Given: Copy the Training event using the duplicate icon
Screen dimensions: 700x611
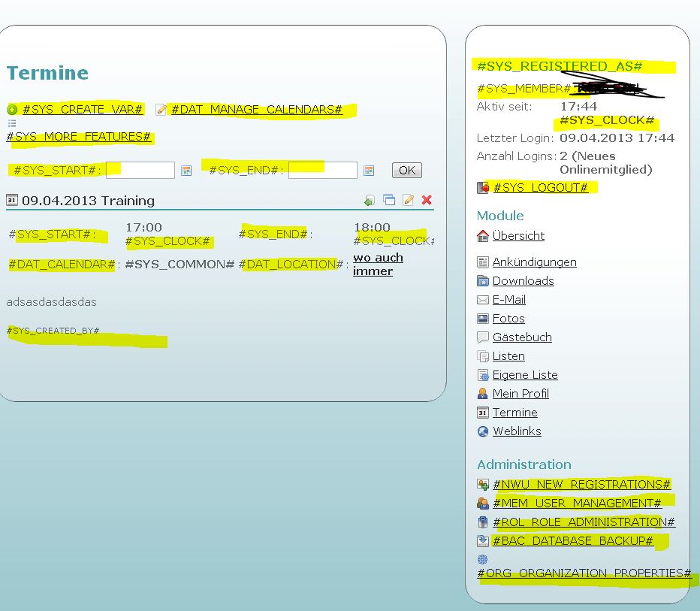Looking at the screenshot, I should tap(388, 200).
